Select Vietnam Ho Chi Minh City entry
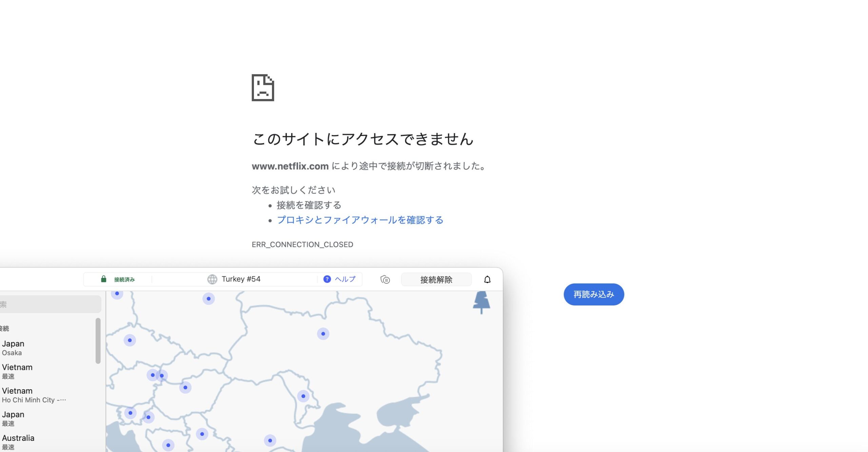The image size is (868, 452). 47,395
